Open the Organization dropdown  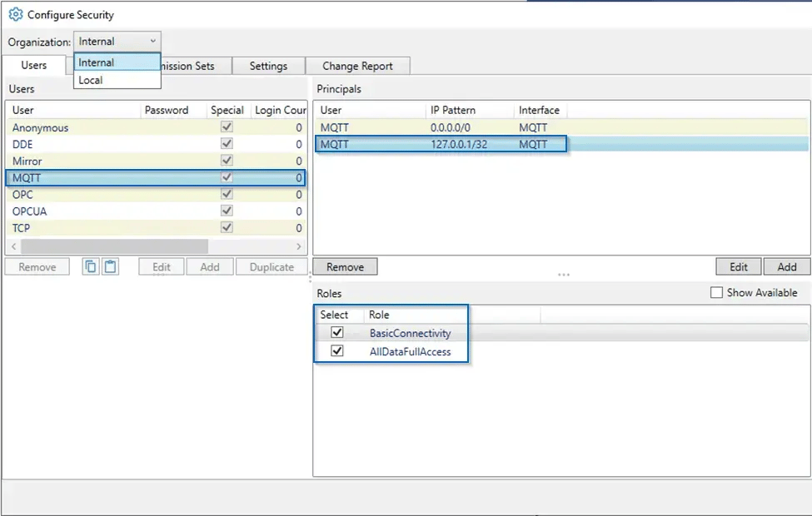pos(154,41)
